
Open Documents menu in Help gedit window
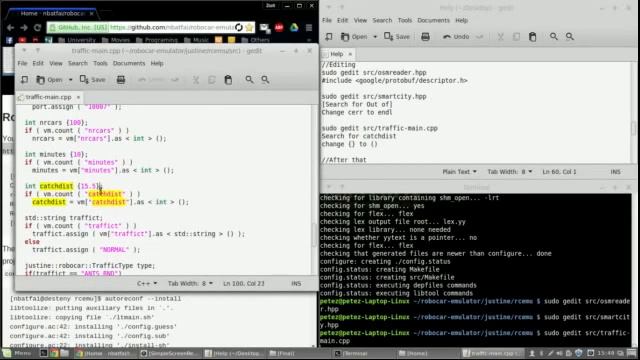(x=433, y=20)
